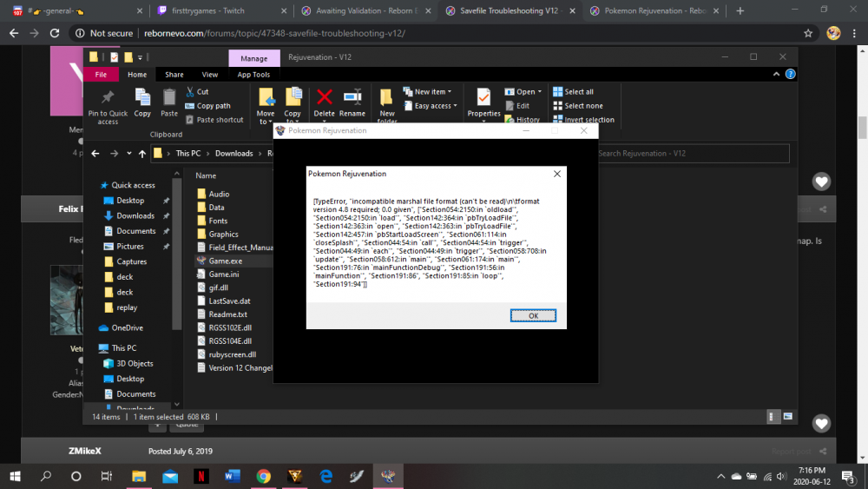The width and height of the screenshot is (868, 489).
Task: Click Select none in ribbon
Action: 578,106
